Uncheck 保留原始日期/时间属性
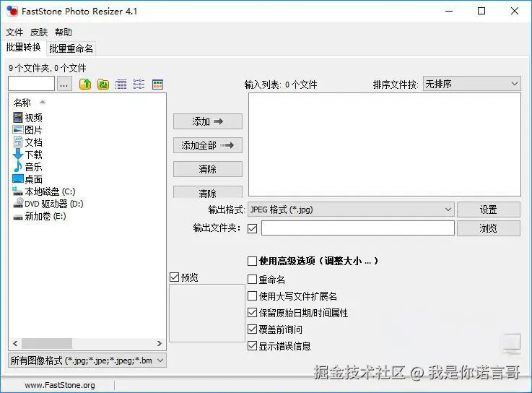Viewport: 532px width, 393px height. click(x=252, y=313)
